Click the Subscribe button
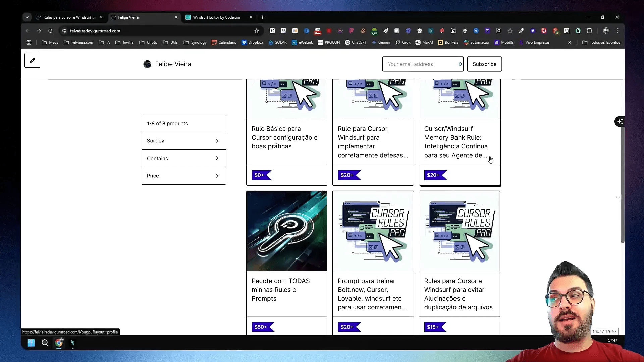The height and width of the screenshot is (362, 644). pos(484,64)
